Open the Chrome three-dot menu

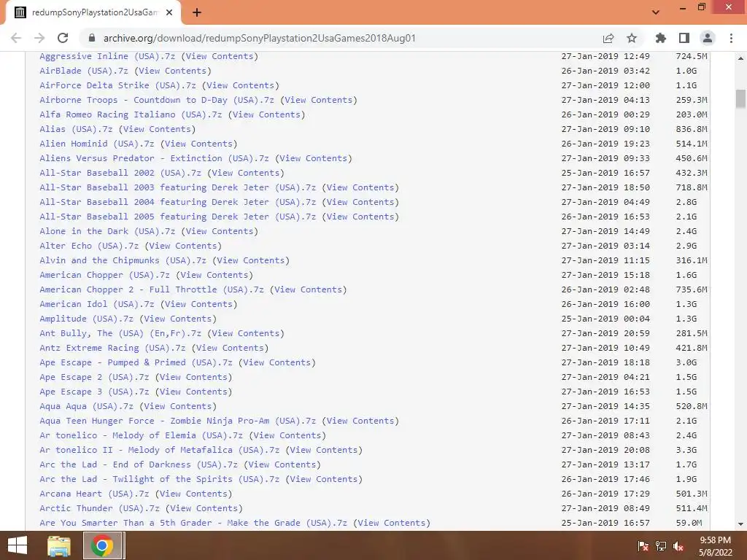click(731, 38)
